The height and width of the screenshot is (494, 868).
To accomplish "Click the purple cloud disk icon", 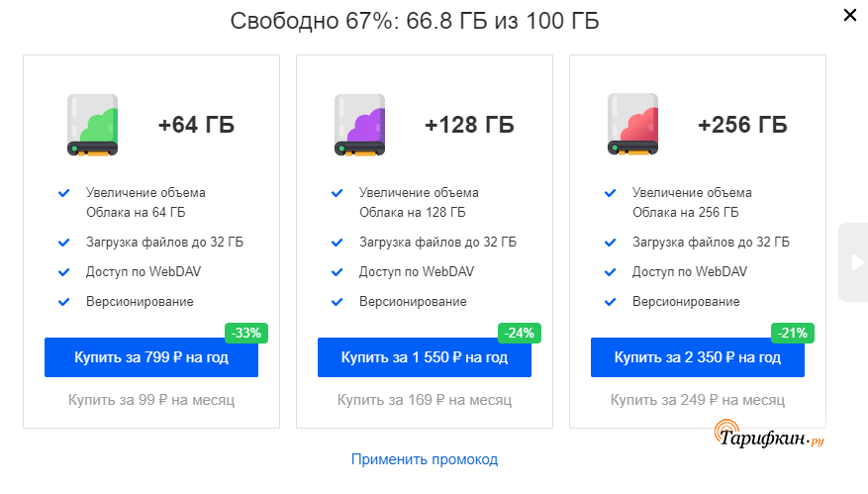I will tap(359, 125).
